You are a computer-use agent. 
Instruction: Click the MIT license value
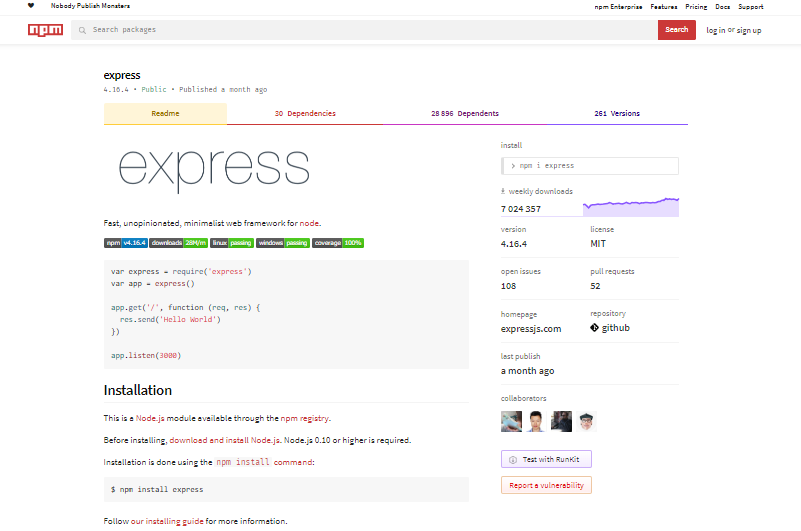[x=598, y=244]
